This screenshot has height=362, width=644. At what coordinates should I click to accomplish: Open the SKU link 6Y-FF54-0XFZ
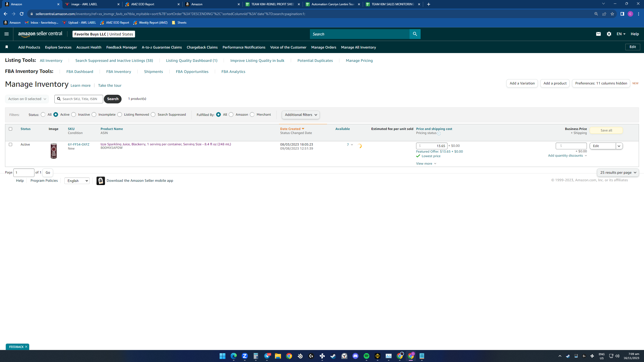(x=78, y=144)
